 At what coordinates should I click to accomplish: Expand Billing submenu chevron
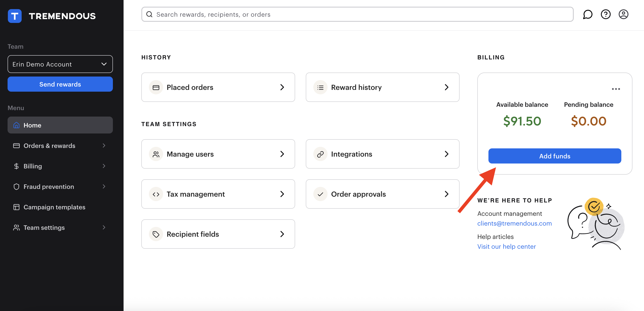[104, 166]
